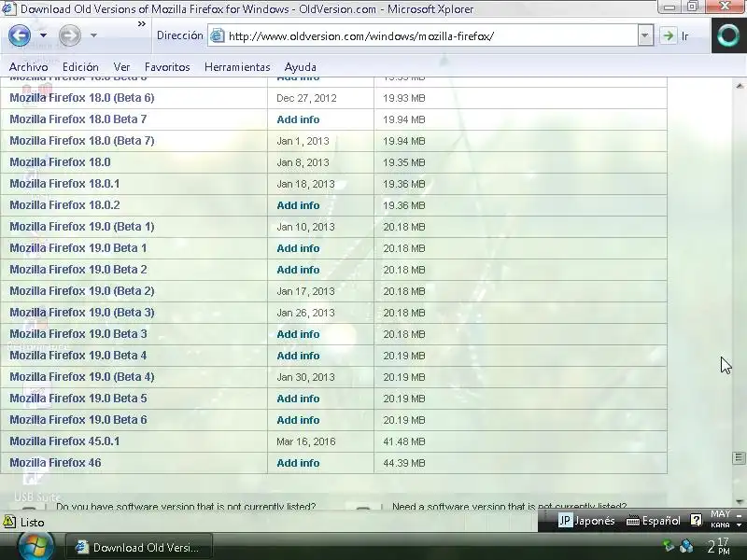
Task: Open the Forward button history dropdown
Action: coord(93,35)
